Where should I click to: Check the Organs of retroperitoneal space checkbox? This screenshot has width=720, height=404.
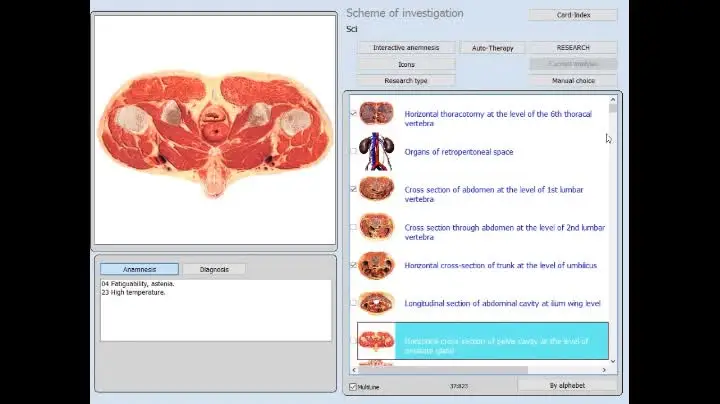(x=353, y=151)
